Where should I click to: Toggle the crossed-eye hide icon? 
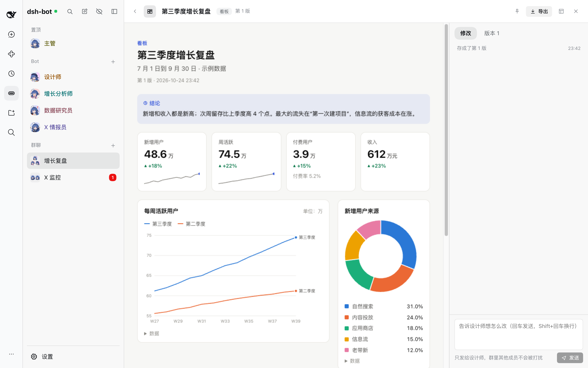99,11
